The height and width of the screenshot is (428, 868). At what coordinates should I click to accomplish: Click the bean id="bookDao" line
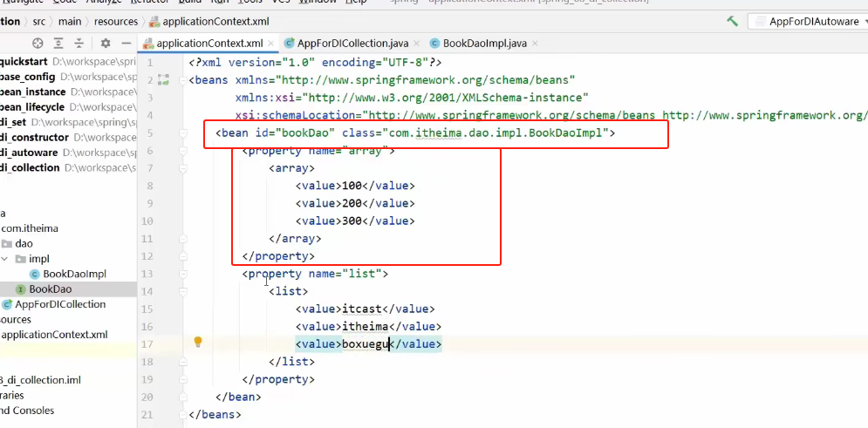click(415, 133)
